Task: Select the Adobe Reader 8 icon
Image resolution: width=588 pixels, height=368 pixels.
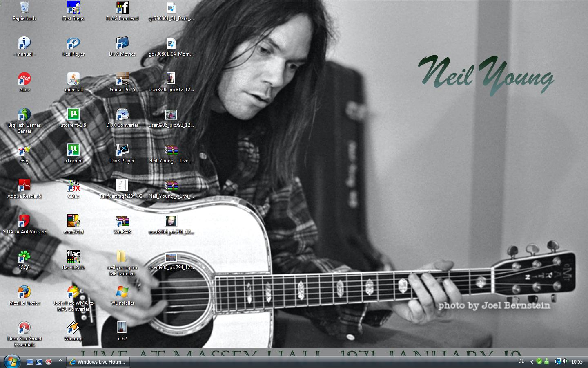Action: tap(24, 186)
